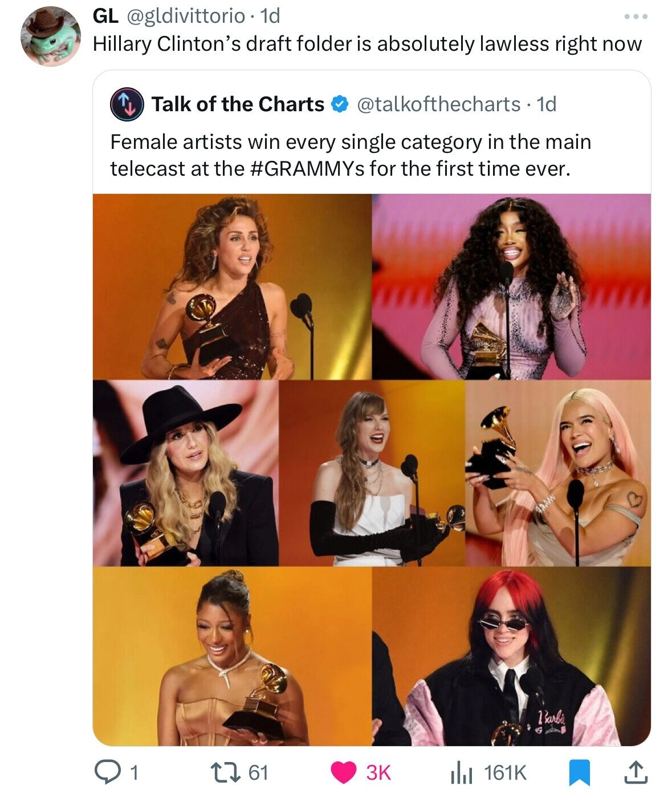Screen dimensions: 672x790
Task: Open the center photo with black gloves
Action: tap(372, 473)
